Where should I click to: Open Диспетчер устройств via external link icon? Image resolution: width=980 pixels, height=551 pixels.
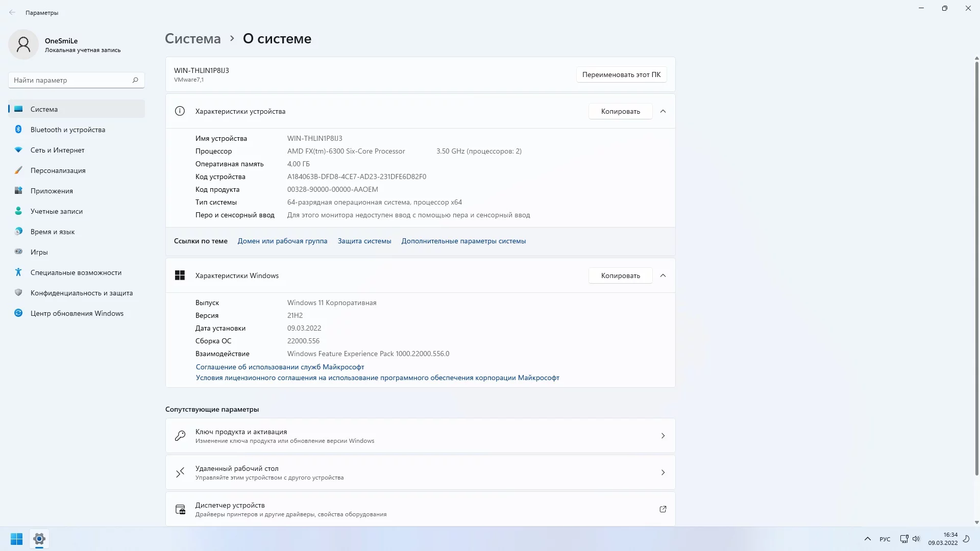(x=663, y=509)
